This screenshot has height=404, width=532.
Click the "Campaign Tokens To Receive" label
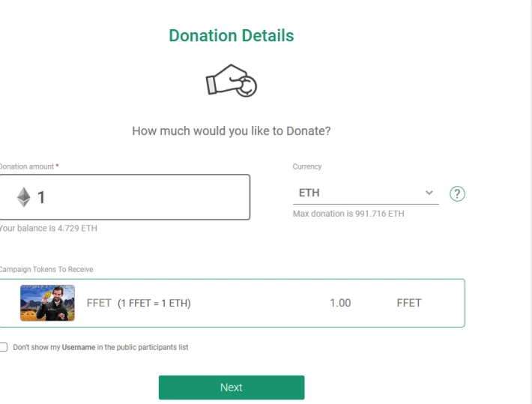pos(46,269)
